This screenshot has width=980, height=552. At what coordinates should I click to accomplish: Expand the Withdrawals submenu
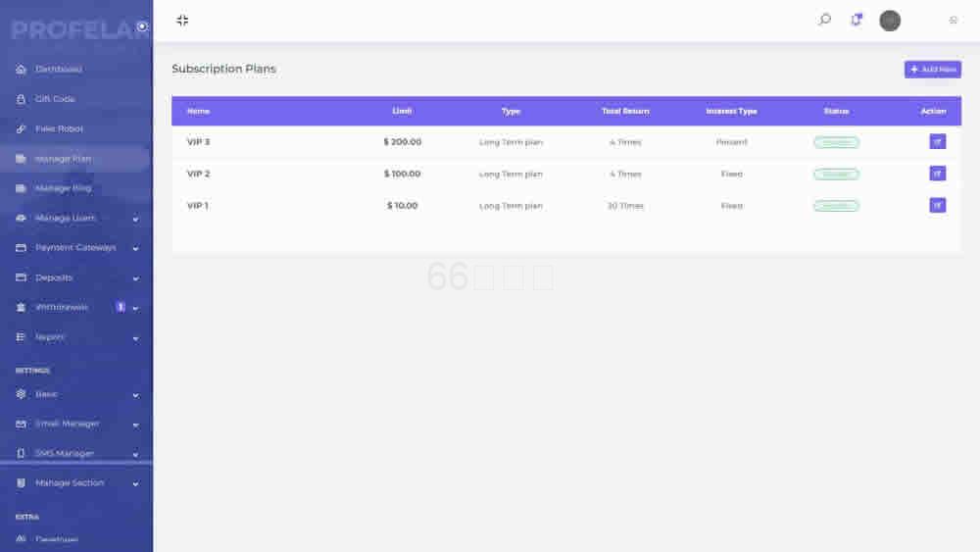pos(135,308)
